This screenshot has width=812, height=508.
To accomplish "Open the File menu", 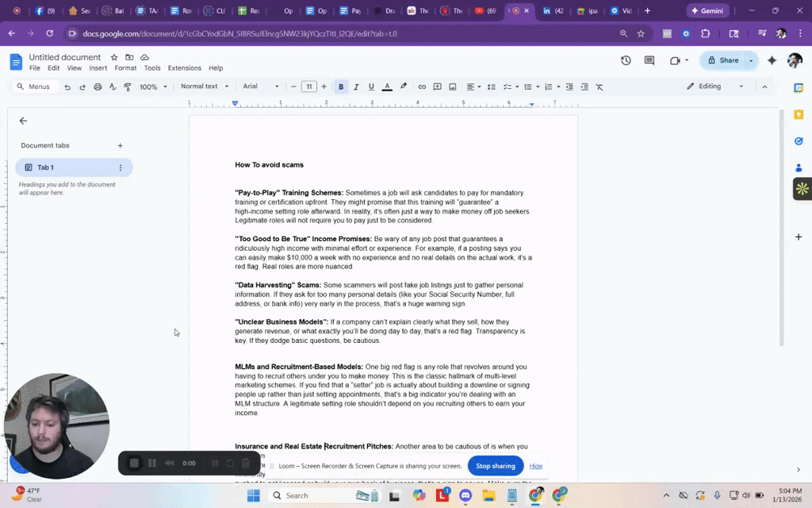I will pos(35,68).
